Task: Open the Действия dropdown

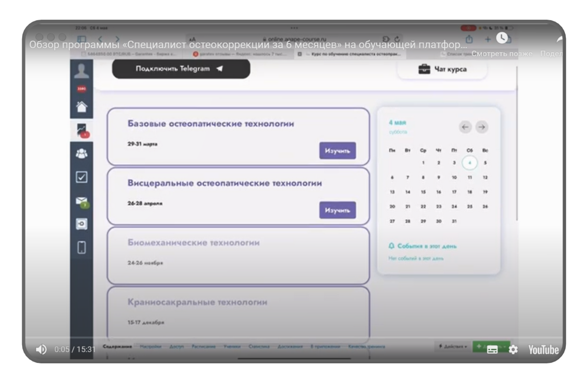Action: [x=453, y=346]
